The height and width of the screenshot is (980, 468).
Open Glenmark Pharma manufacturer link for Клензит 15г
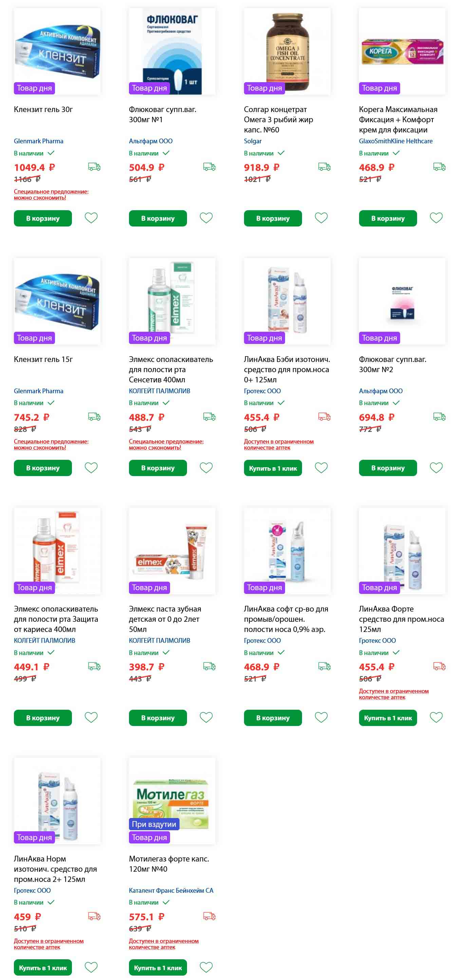point(38,391)
